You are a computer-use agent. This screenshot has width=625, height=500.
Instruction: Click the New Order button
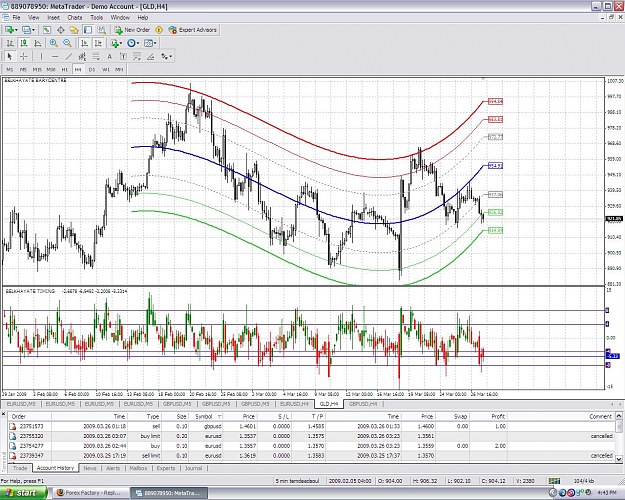[x=132, y=30]
